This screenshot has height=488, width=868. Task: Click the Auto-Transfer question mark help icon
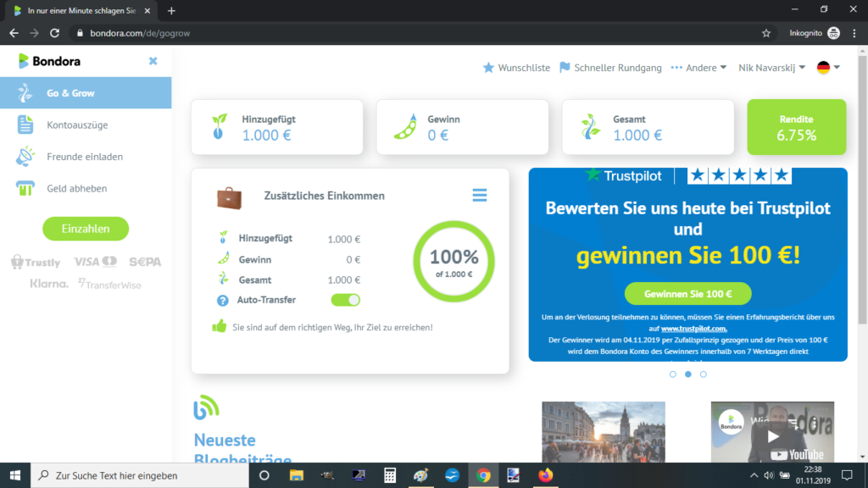coord(223,301)
